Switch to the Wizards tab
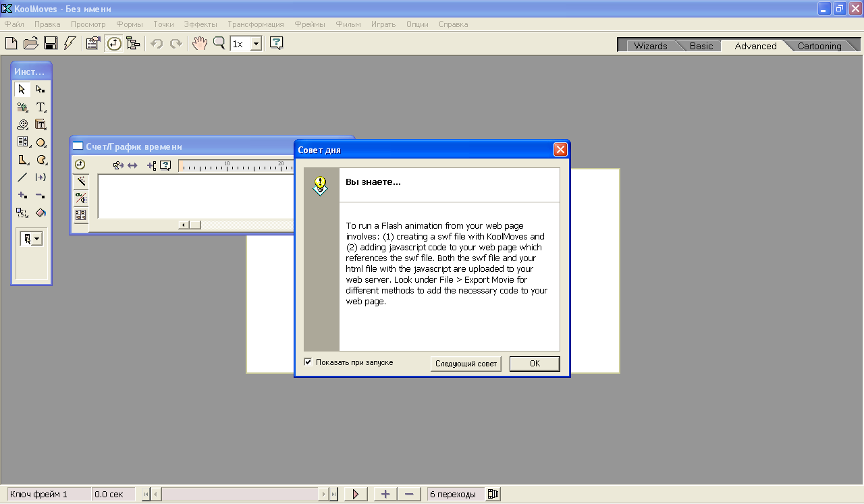The image size is (864, 504). pyautogui.click(x=650, y=46)
